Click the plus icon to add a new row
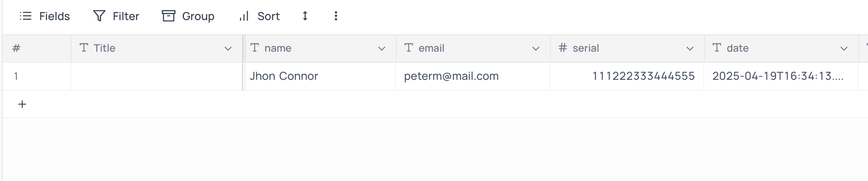868x181 pixels. click(22, 104)
